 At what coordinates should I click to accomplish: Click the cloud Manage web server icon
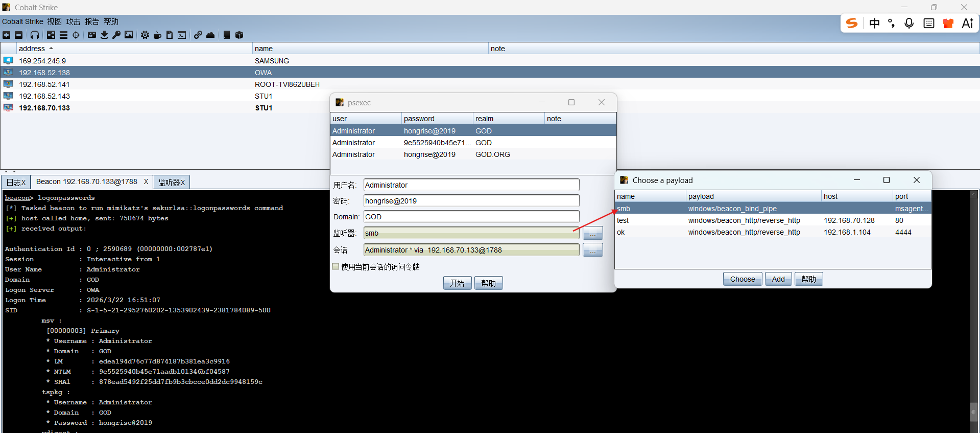(210, 35)
